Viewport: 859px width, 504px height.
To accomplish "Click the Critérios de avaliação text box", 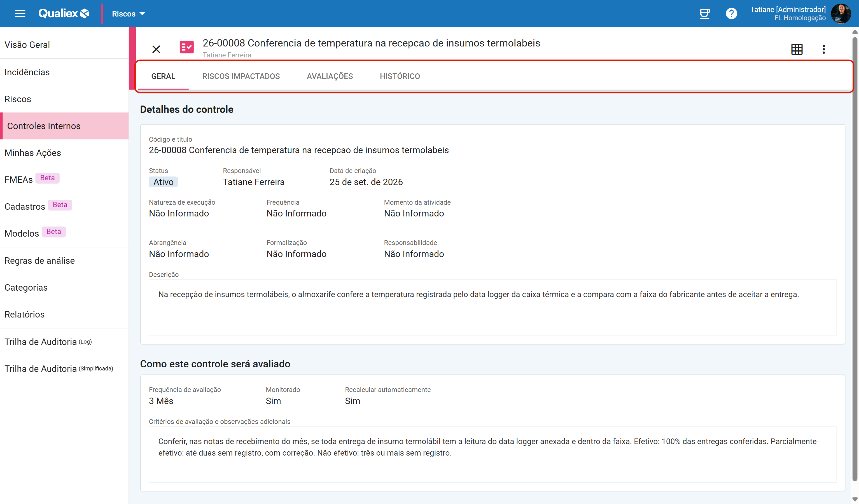I will tap(492, 454).
